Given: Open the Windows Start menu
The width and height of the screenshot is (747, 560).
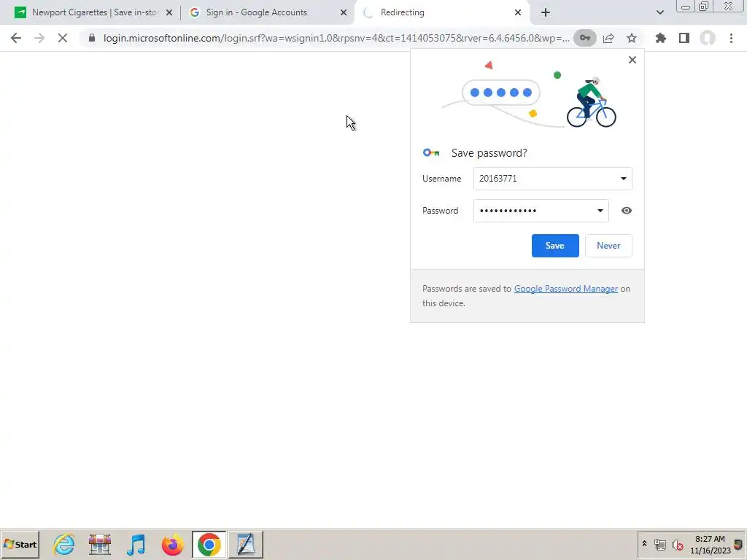Looking at the screenshot, I should (x=20, y=544).
